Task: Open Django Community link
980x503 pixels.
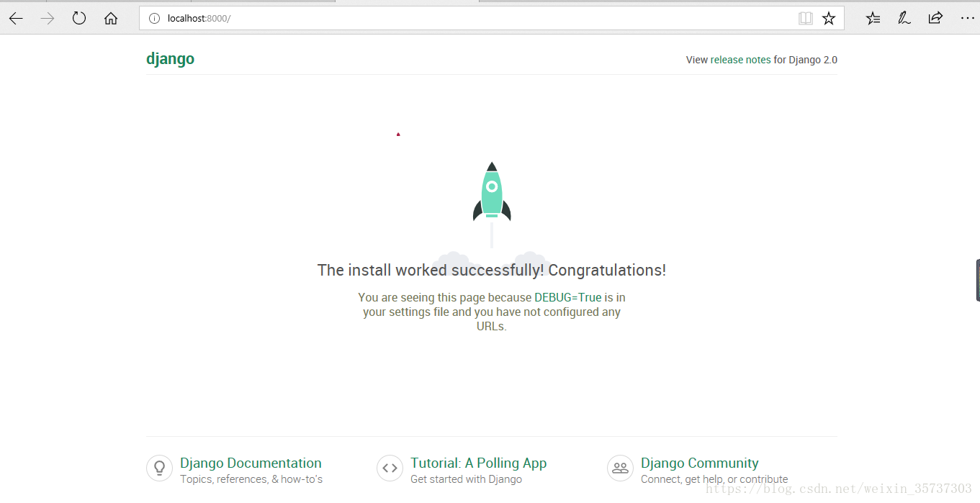Action: click(x=699, y=463)
